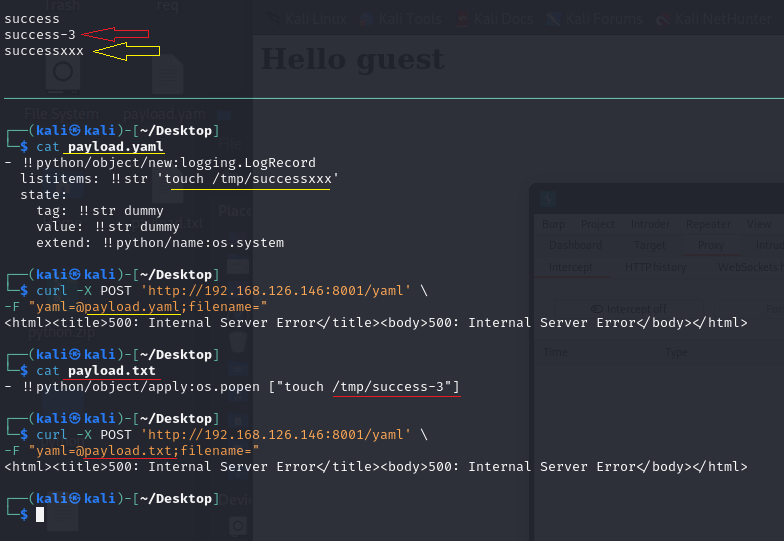Click the empty terminal prompt cursor
The height and width of the screenshot is (541, 784).
(x=40, y=514)
